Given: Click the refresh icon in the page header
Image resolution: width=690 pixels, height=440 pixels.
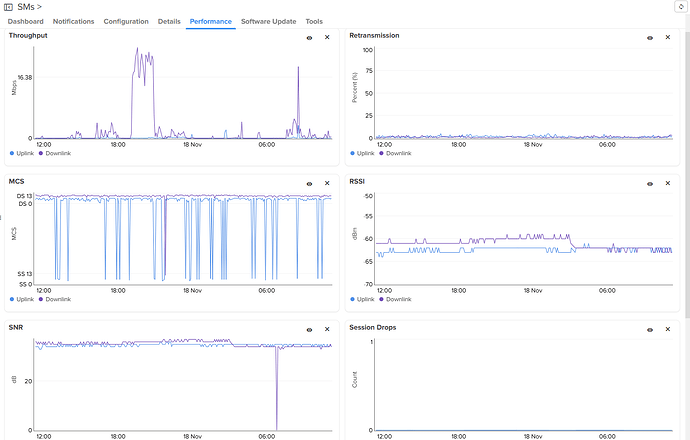Looking at the screenshot, I should (681, 7).
